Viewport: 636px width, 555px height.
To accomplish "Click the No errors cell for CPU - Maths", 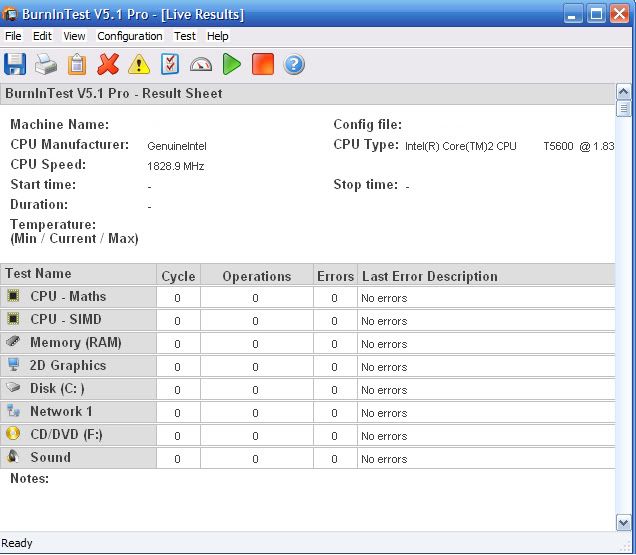I will coord(486,298).
